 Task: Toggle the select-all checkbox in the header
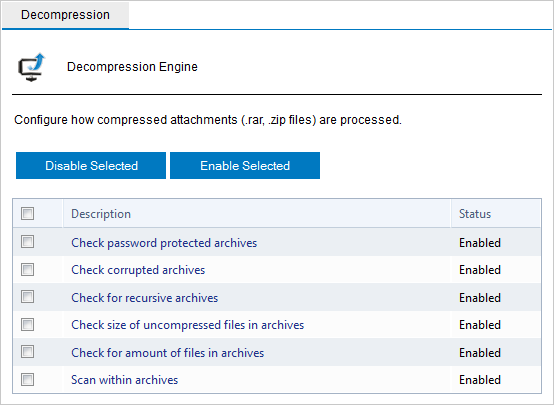tap(28, 213)
